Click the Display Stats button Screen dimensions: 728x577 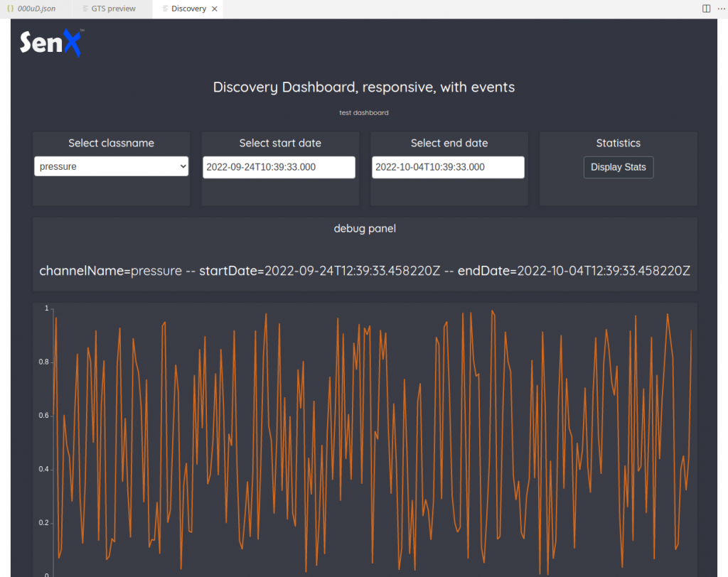[618, 167]
